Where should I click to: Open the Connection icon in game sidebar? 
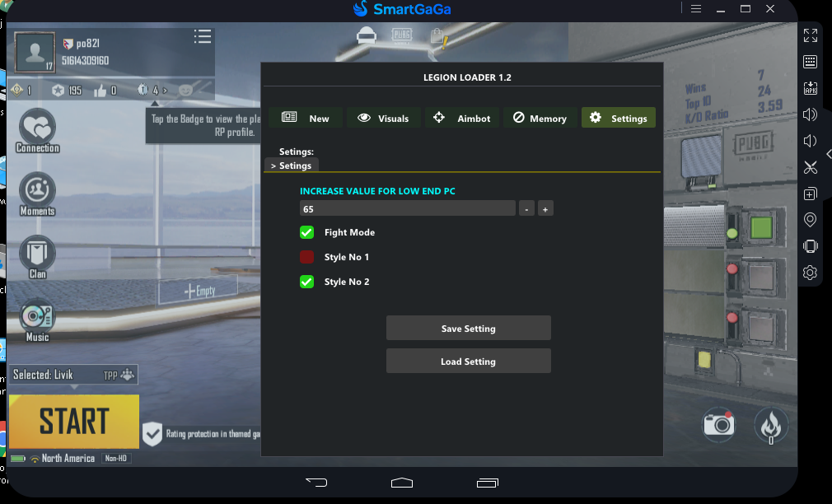point(38,130)
